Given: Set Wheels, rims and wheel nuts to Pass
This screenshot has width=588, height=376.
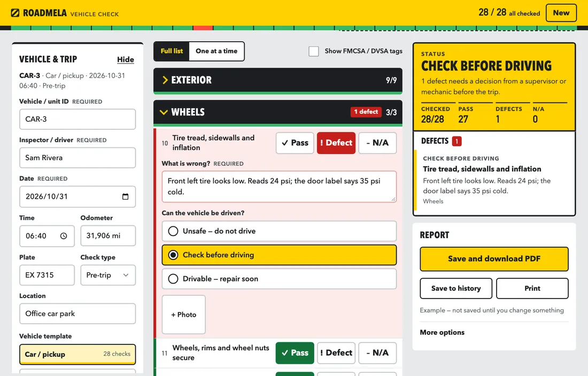Looking at the screenshot, I should click(295, 353).
